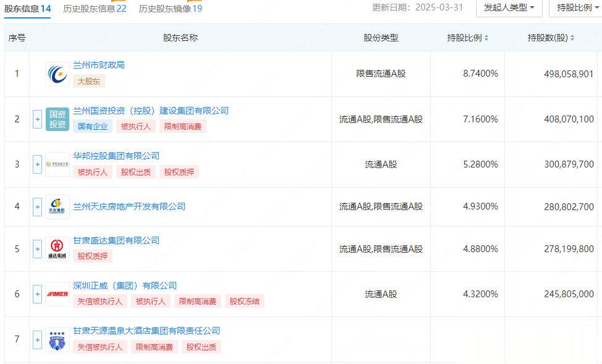
Task: Click 股权质押 tag under 华邦控股集团
Action: click(179, 172)
